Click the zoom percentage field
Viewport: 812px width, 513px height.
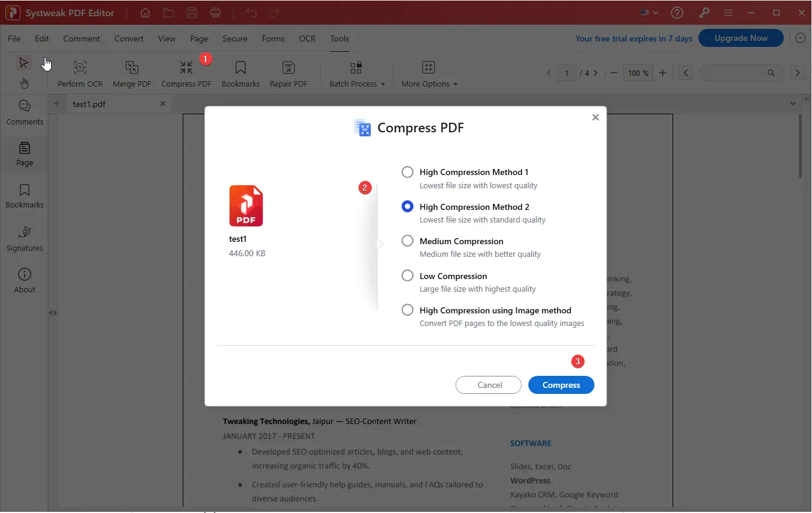[x=638, y=73]
